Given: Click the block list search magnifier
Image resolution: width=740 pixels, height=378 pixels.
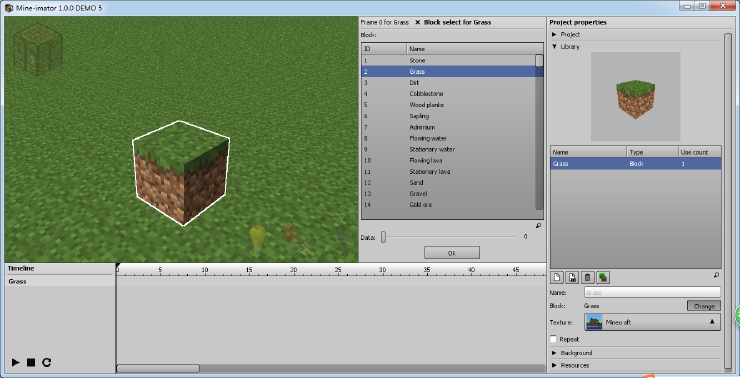Looking at the screenshot, I should 538,226.
